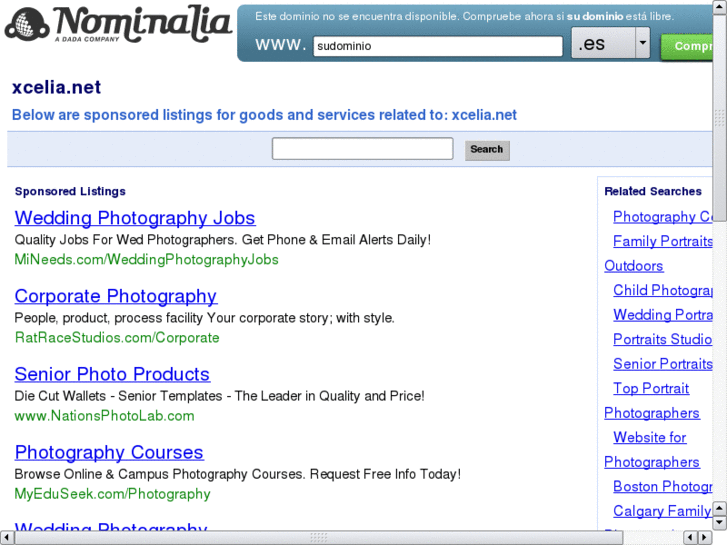
Task: Open Child Photography related search
Action: 663,290
